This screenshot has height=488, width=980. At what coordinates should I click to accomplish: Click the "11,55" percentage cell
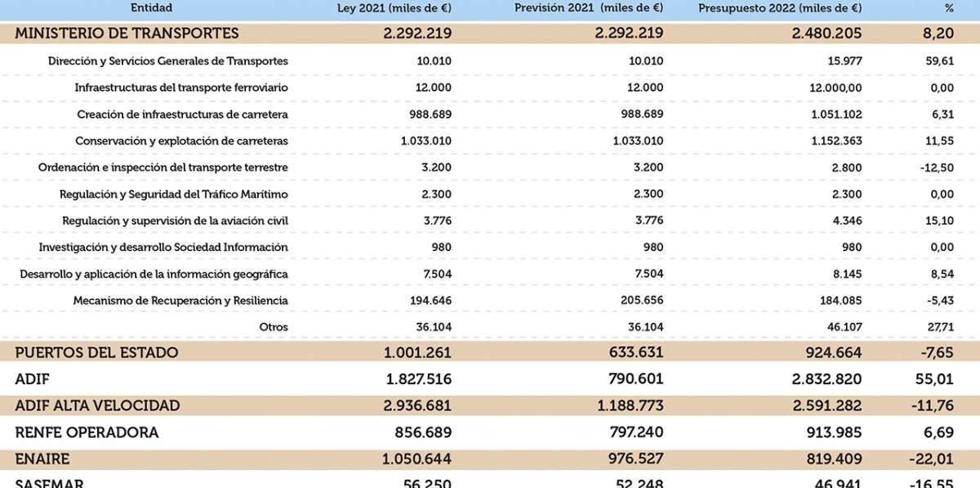940,141
